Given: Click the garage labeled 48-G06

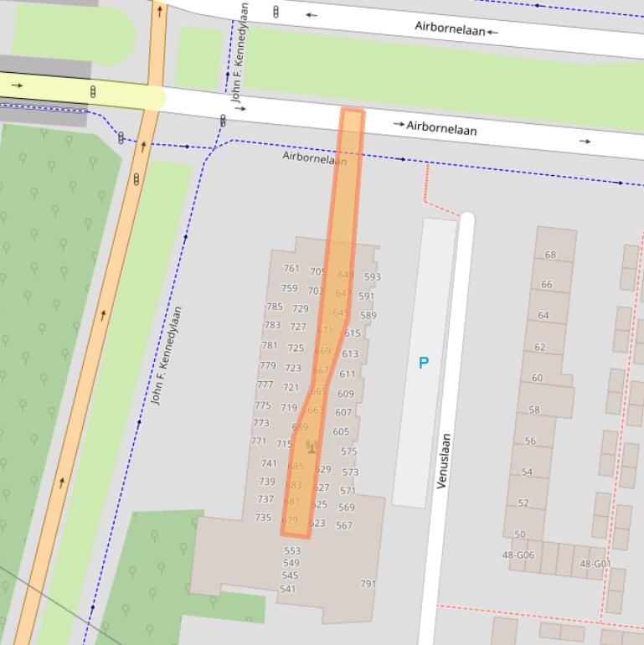Looking at the screenshot, I should point(518,555).
